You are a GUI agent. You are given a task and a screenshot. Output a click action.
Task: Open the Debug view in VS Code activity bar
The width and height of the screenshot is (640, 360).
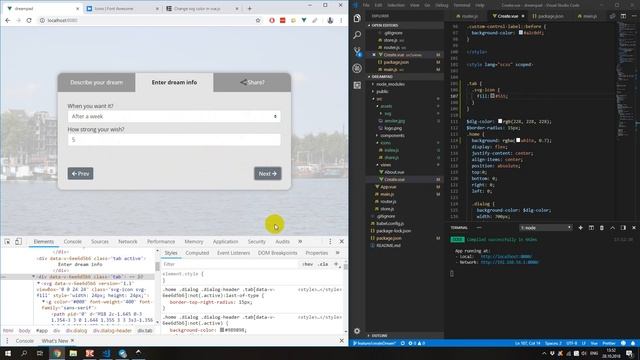point(357,68)
